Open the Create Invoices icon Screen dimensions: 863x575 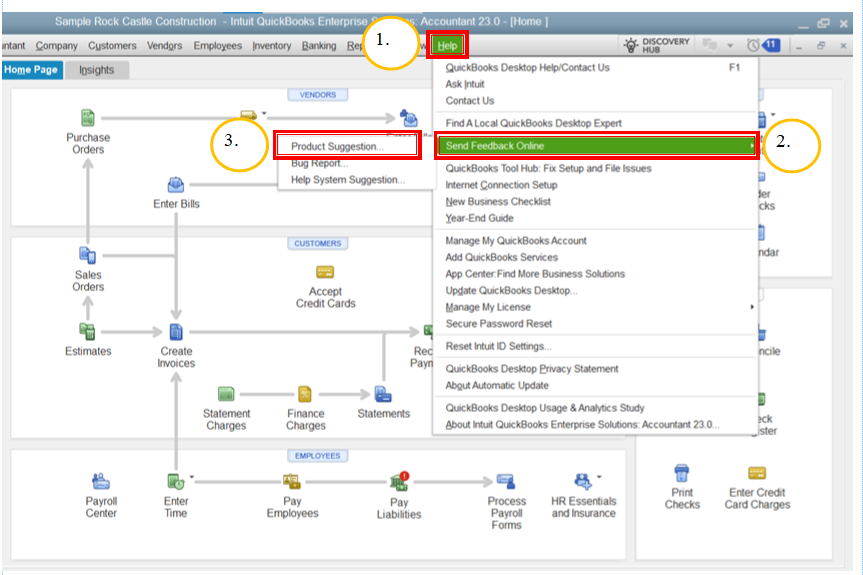176,332
